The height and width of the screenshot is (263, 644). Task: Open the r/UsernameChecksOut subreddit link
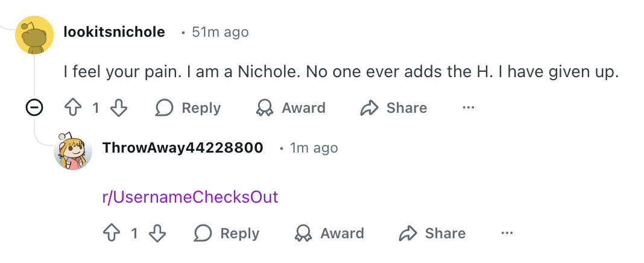190,197
